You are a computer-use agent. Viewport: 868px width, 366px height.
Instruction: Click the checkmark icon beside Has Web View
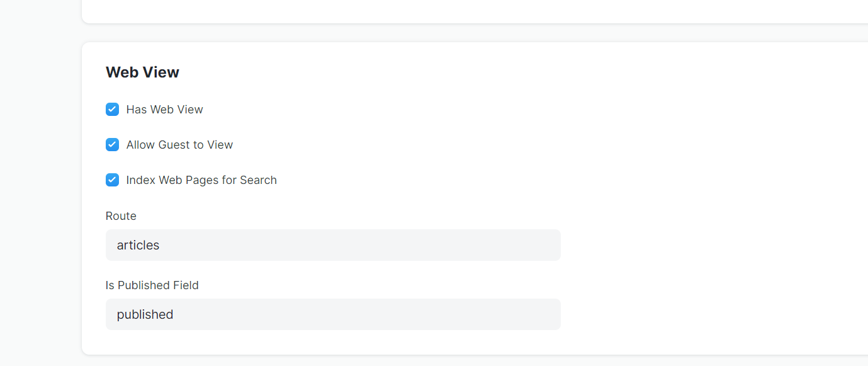click(x=112, y=110)
